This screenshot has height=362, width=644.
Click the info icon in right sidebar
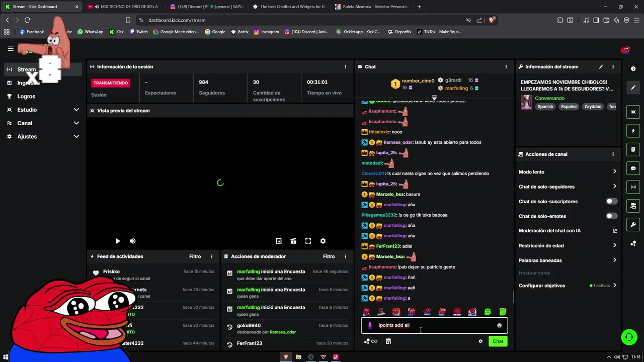(x=633, y=69)
